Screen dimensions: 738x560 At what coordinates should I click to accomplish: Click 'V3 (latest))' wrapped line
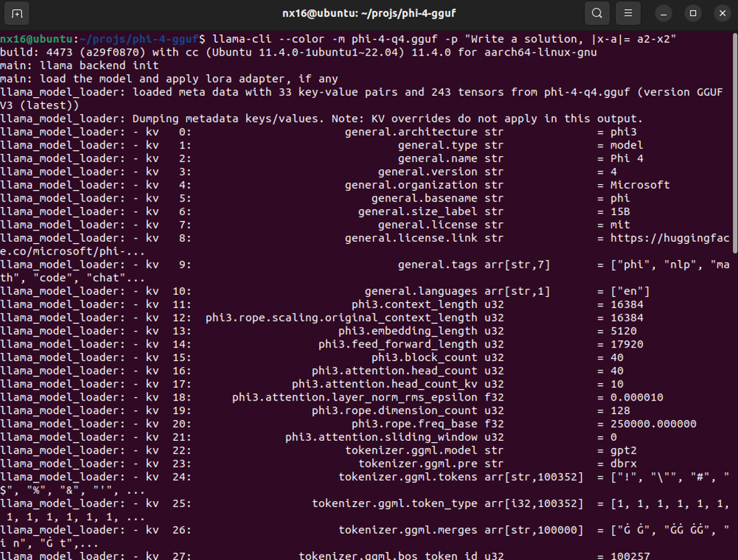click(x=40, y=105)
